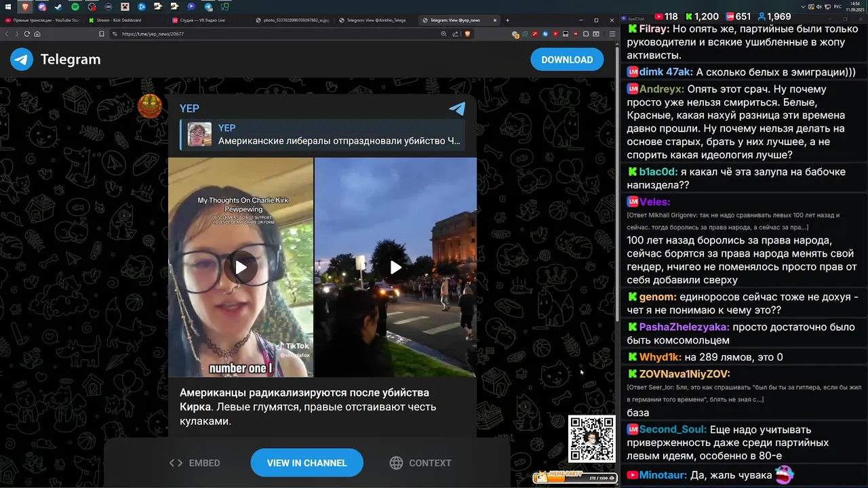Launch Minecraft creeper icon in taskbar

coord(125,7)
